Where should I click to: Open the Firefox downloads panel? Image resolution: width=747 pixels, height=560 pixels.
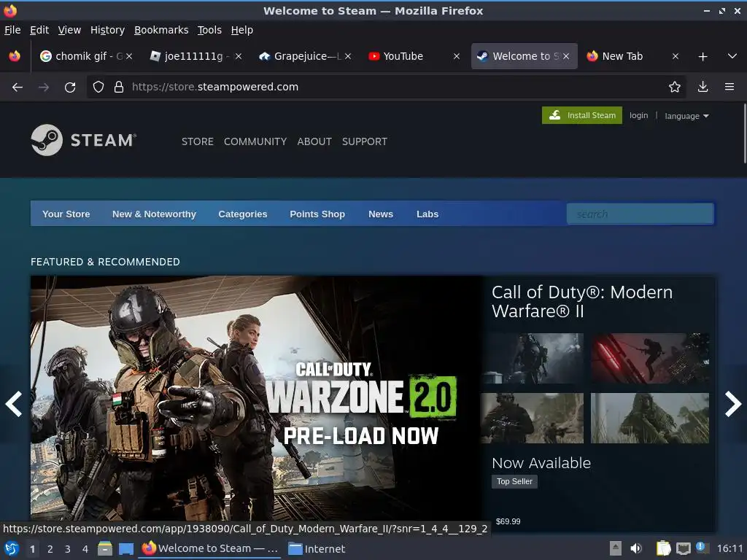point(703,87)
